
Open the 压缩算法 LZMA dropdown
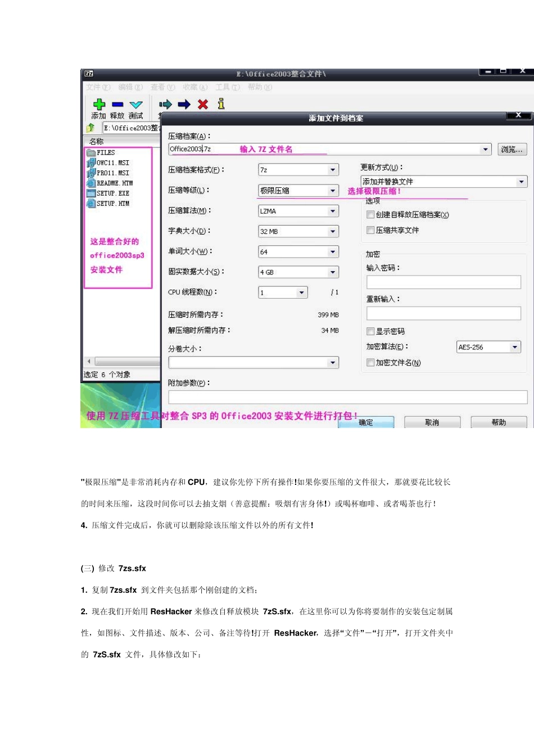[x=333, y=211]
